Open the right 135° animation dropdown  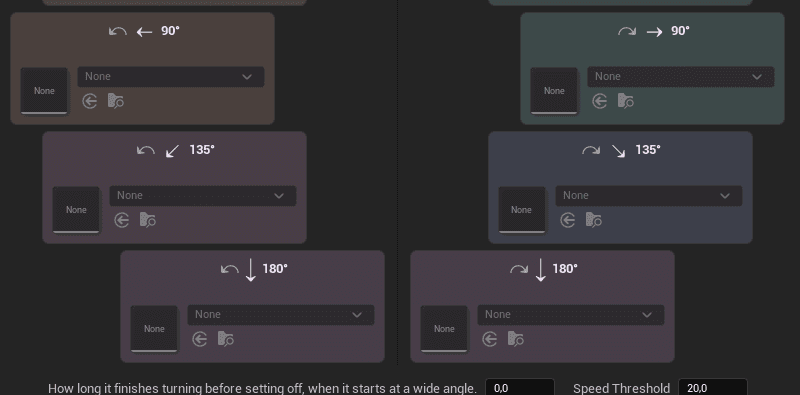pos(649,195)
